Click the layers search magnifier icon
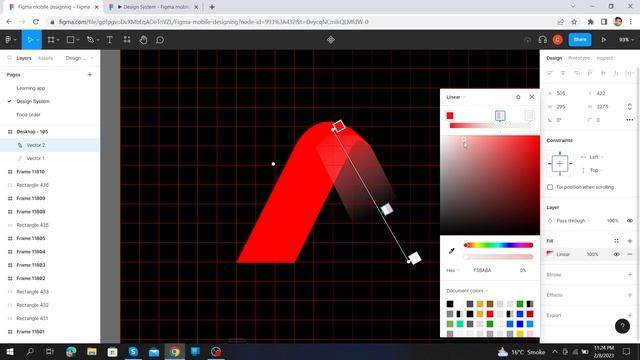 tap(9, 58)
